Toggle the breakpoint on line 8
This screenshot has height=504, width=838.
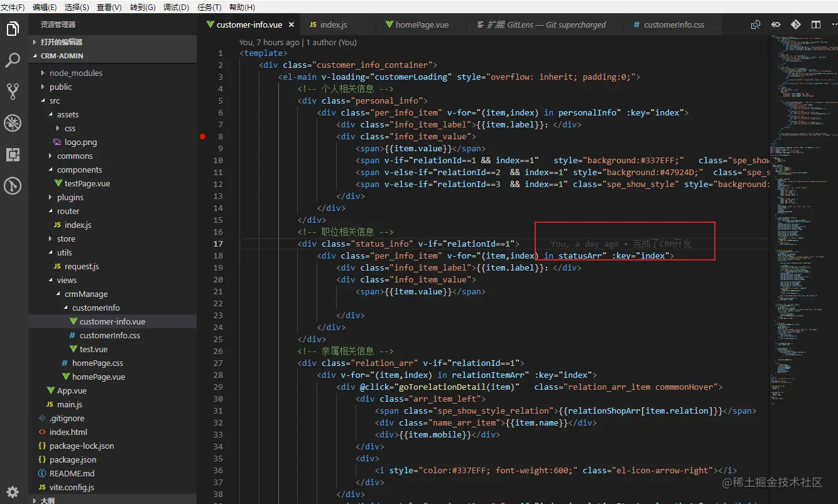[x=203, y=136]
